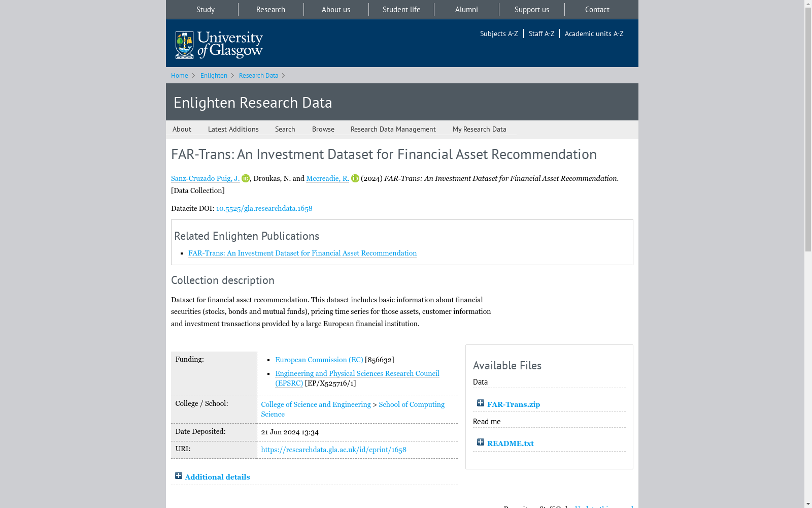
Task: Click the Additional details label
Action: (217, 477)
